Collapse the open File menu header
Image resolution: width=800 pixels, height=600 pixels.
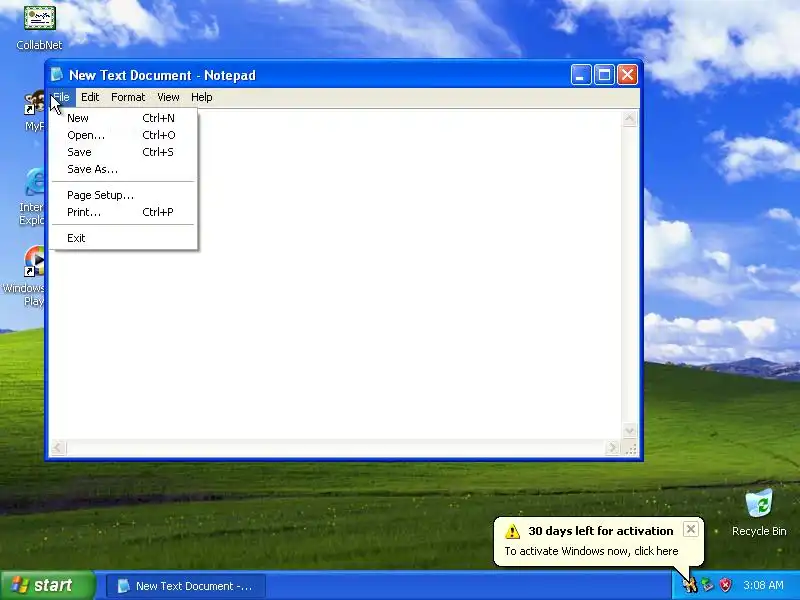(x=61, y=97)
